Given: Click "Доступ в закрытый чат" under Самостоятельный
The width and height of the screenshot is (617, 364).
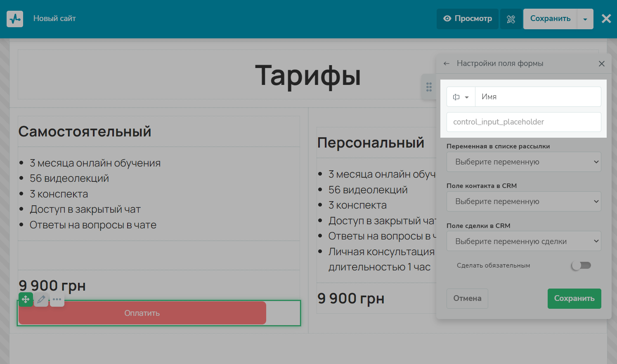Looking at the screenshot, I should (85, 209).
